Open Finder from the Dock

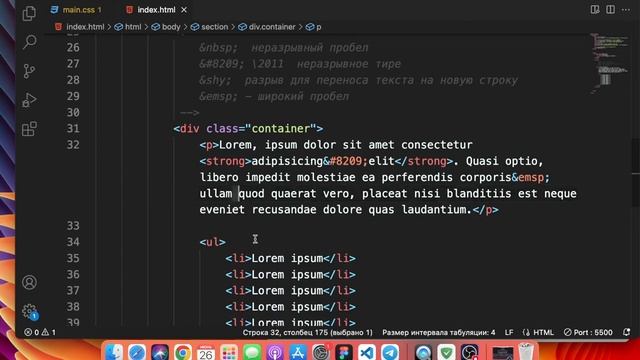pos(114,352)
